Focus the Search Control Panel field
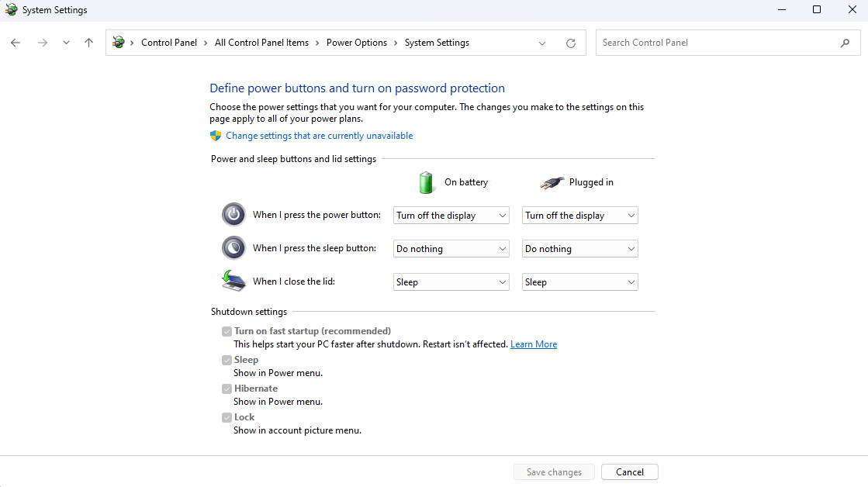The image size is (868, 487). [728, 43]
